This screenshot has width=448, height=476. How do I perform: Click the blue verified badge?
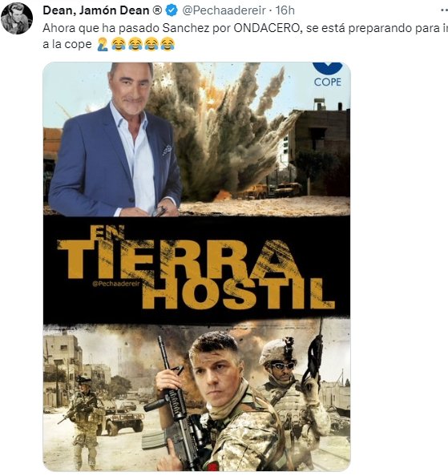[x=172, y=10]
